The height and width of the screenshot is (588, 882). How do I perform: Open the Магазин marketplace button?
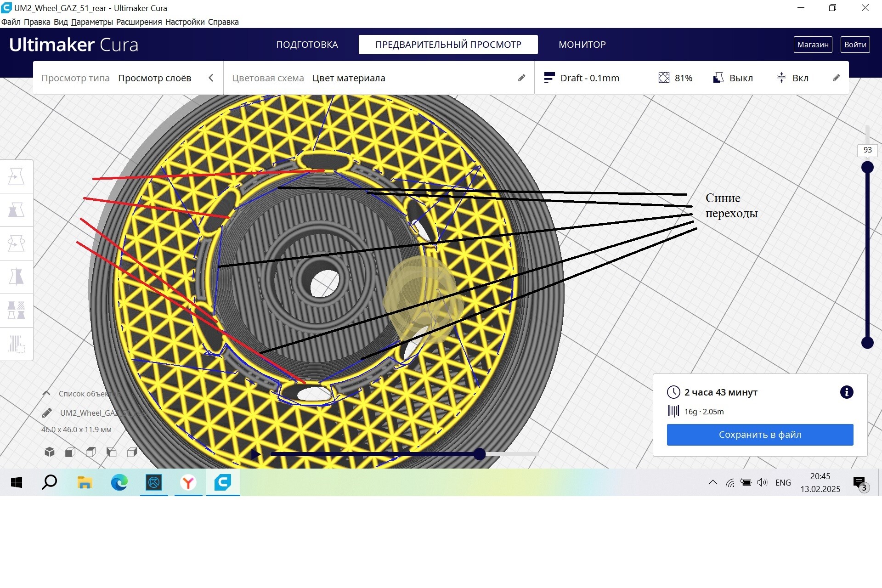pyautogui.click(x=813, y=45)
